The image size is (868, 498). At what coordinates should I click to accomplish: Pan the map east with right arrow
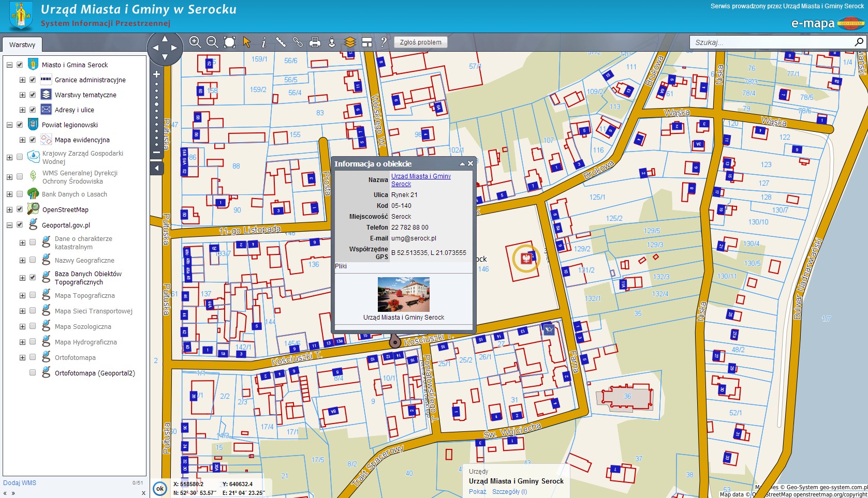click(174, 48)
